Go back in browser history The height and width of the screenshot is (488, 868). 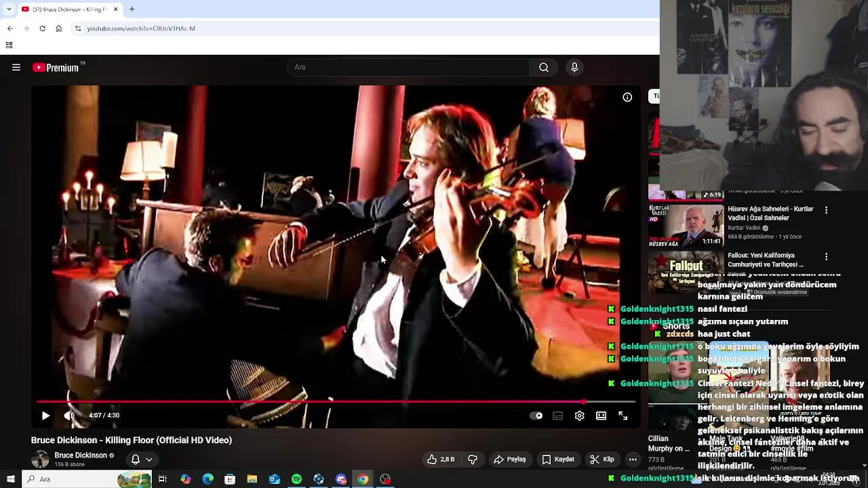[9, 28]
